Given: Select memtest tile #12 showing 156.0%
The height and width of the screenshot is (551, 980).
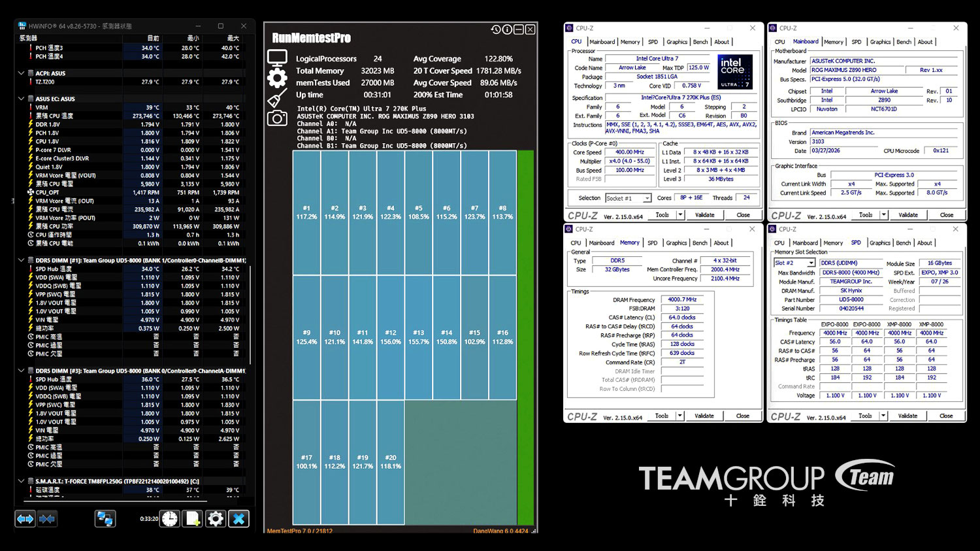Looking at the screenshot, I should [x=391, y=337].
